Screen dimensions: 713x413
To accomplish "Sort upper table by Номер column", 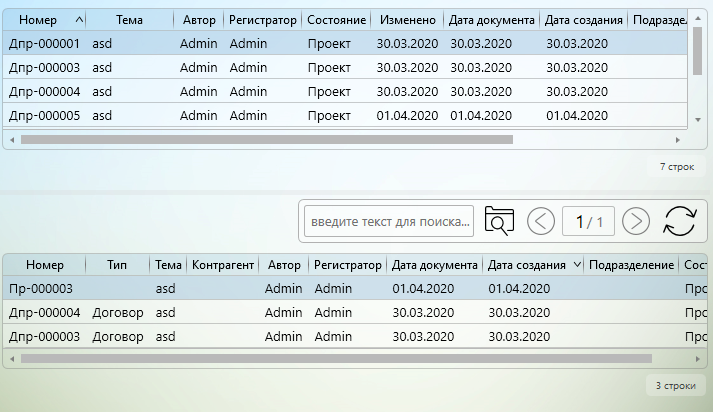I will tap(44, 20).
